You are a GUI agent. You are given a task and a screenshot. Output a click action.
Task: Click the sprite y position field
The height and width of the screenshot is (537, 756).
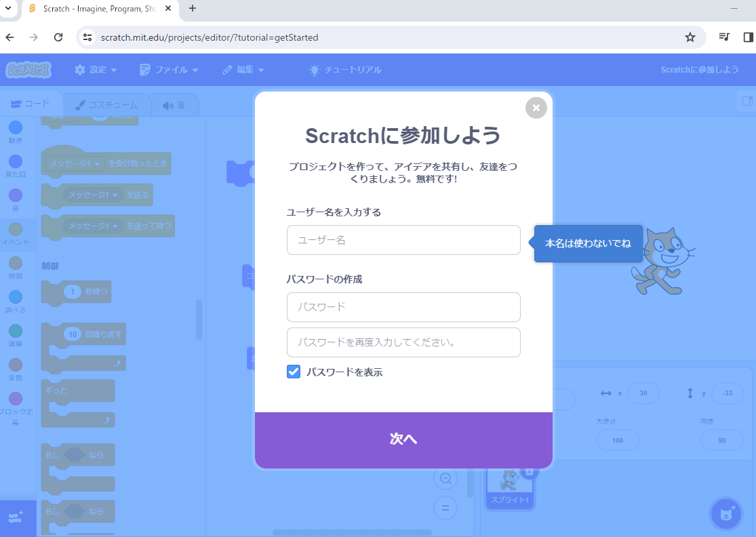tap(727, 393)
